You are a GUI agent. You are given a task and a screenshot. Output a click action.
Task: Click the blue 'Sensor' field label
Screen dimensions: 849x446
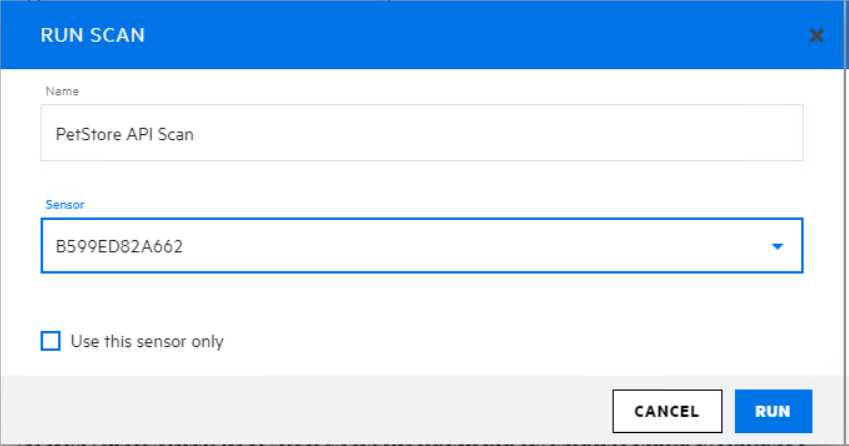click(x=65, y=204)
